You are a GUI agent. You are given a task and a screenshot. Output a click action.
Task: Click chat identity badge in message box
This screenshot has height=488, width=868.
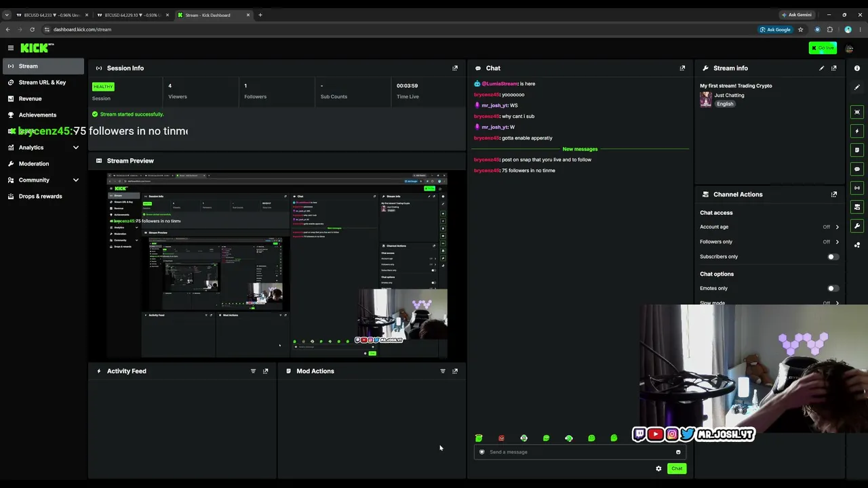[x=482, y=452]
